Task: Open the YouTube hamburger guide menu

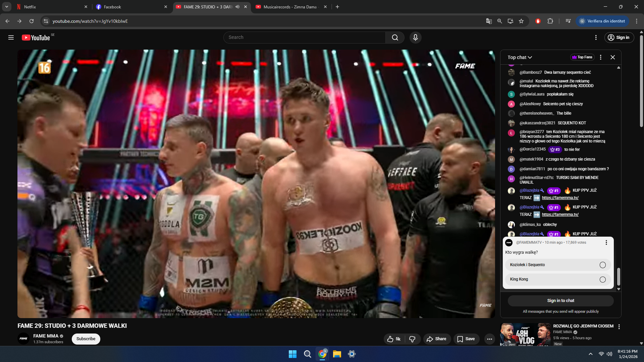Action: point(11,38)
